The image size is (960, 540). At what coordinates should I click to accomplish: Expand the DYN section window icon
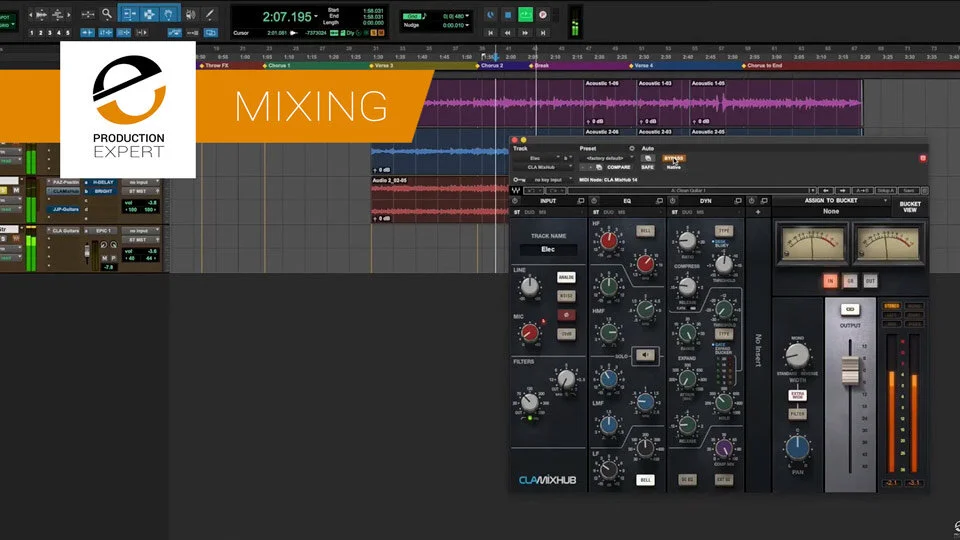tap(737, 201)
